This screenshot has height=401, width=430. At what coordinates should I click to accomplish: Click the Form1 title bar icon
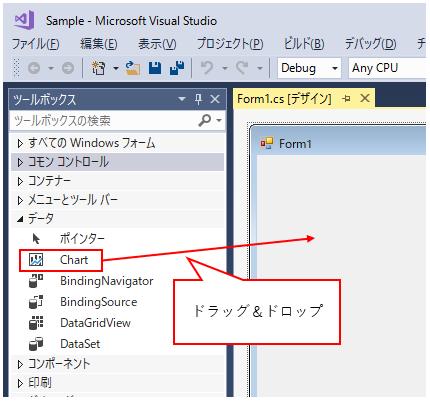click(x=267, y=144)
